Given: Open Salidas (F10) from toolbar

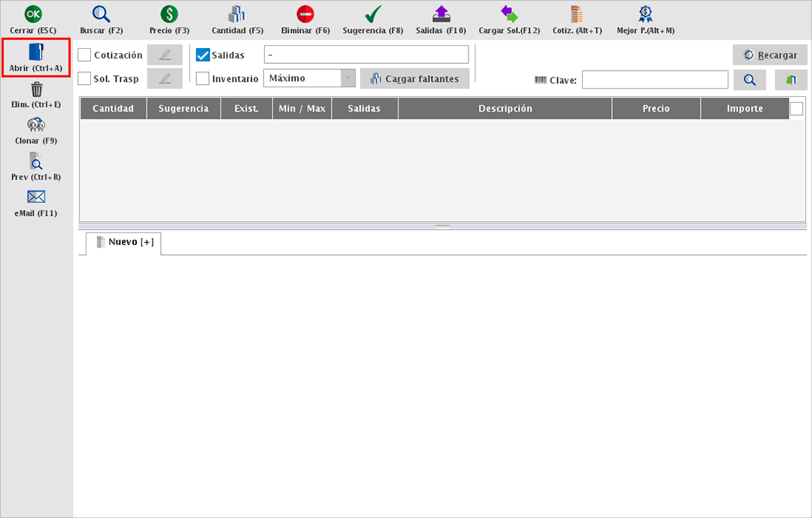Looking at the screenshot, I should pyautogui.click(x=441, y=14).
